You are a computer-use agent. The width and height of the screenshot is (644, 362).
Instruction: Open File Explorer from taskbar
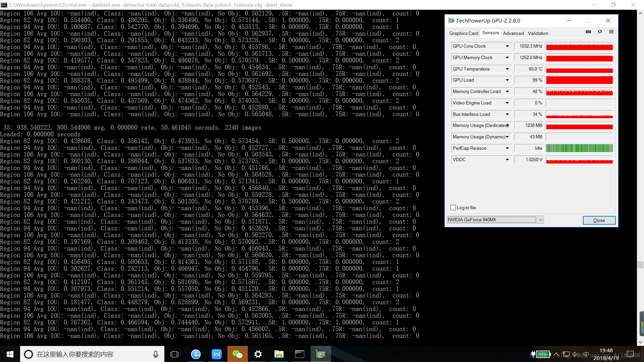279,354
